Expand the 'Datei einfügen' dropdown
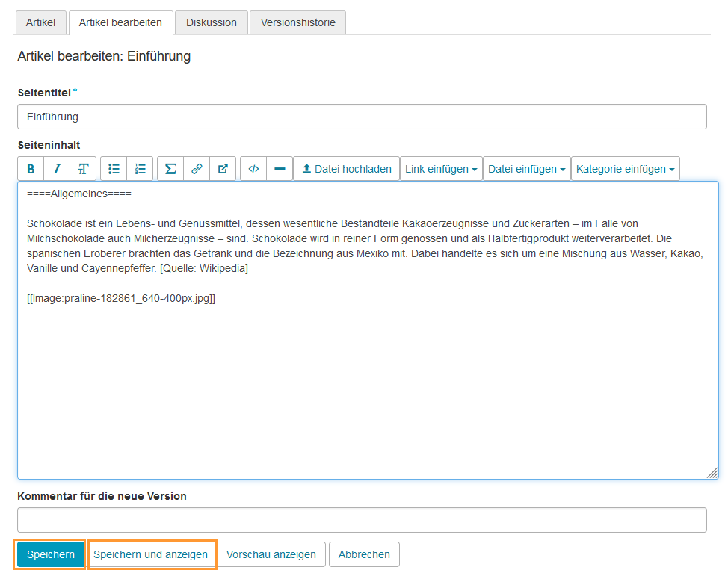 click(526, 169)
